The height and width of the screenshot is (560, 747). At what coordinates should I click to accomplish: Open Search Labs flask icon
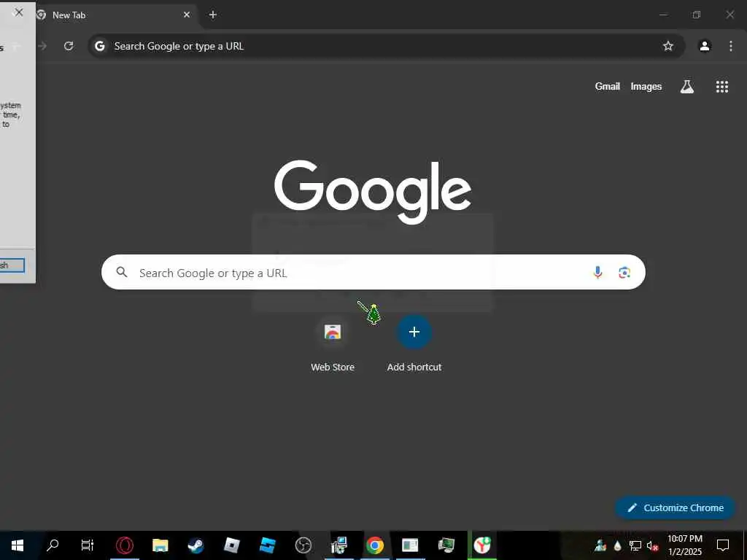(x=687, y=86)
